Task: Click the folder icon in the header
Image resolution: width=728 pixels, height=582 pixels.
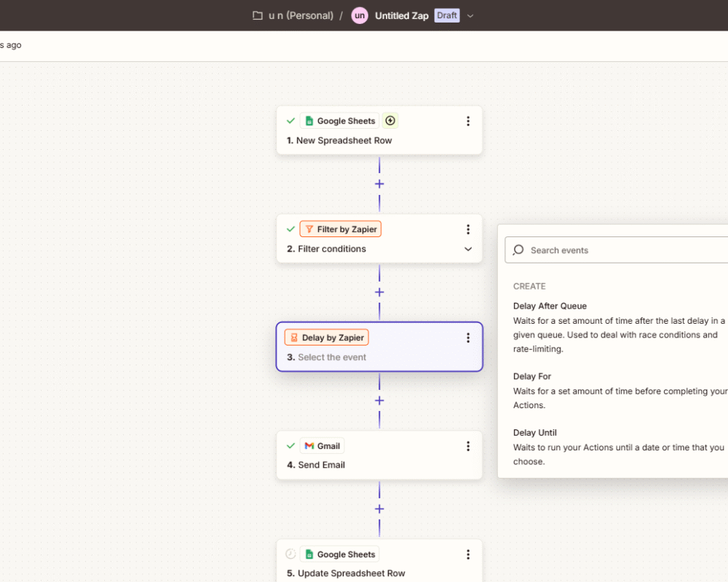Action: point(258,16)
